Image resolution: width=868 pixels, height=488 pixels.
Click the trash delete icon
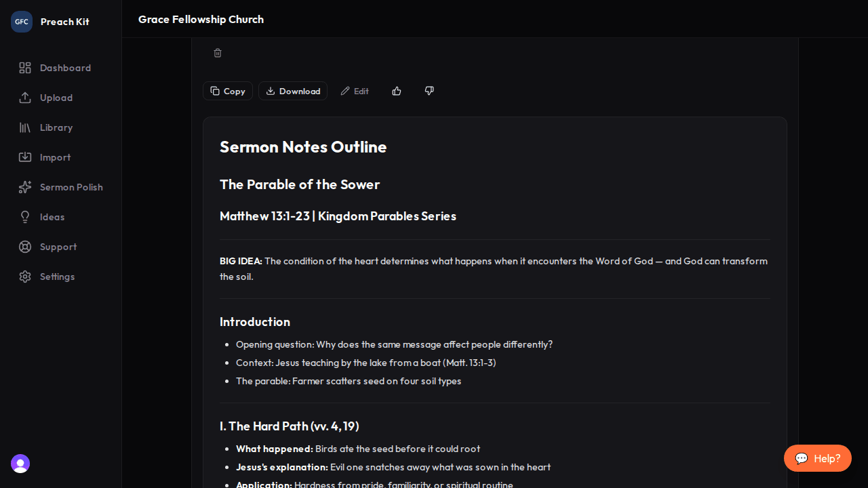(x=218, y=53)
